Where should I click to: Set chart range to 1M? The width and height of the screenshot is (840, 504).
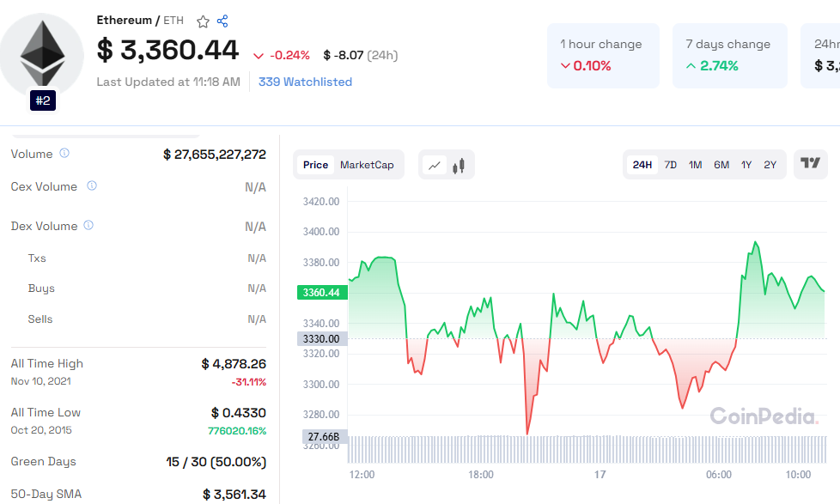click(696, 165)
